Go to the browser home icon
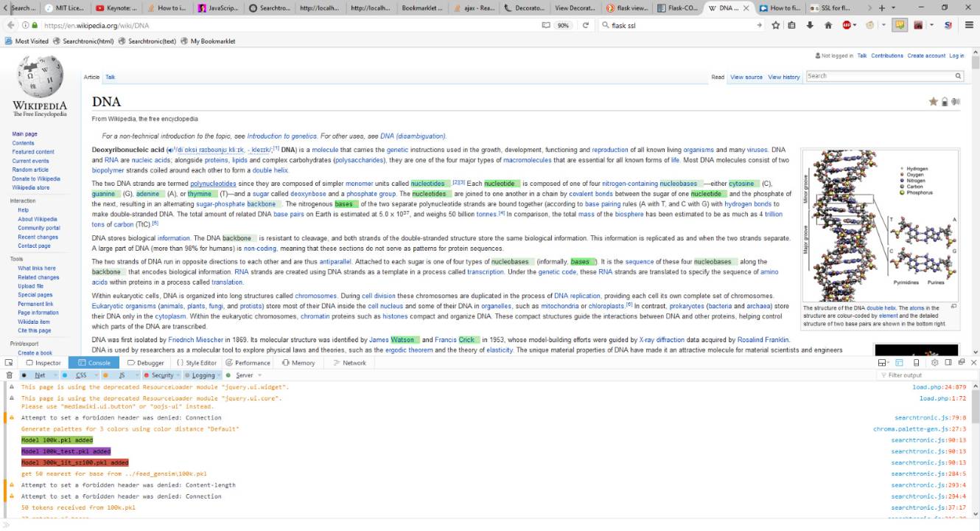Viewport: 980px width, 531px height. 828,25
